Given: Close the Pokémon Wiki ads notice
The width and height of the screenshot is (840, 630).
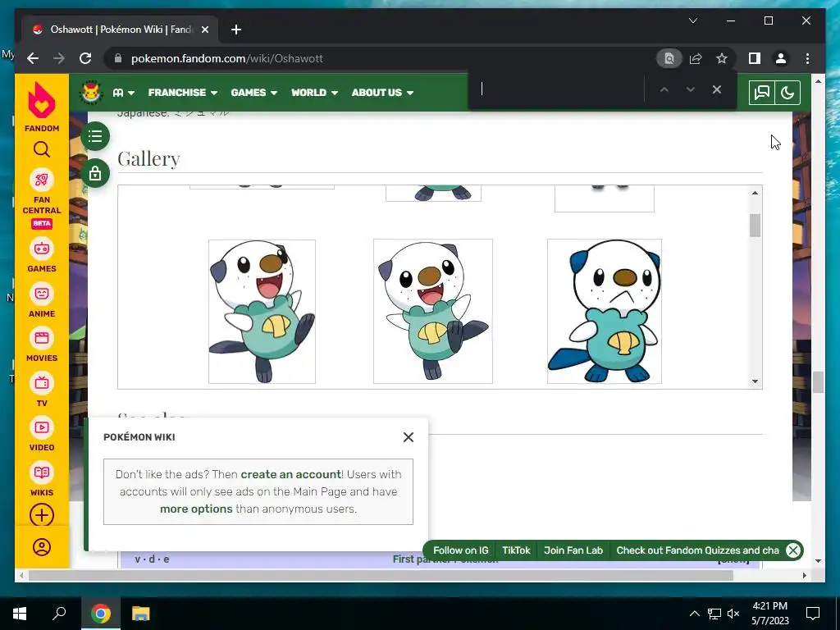Looking at the screenshot, I should pos(409,437).
